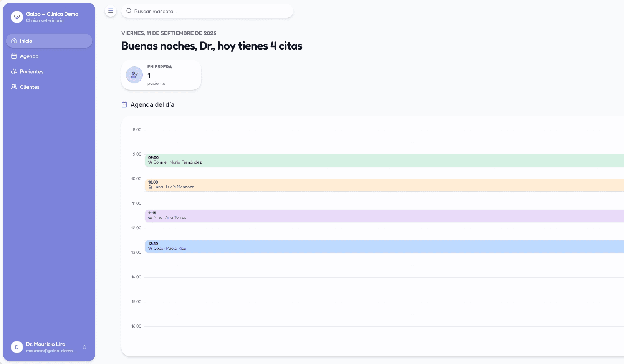Click the D user avatar
Screen dimensions: 624x364
pyautogui.click(x=17, y=347)
